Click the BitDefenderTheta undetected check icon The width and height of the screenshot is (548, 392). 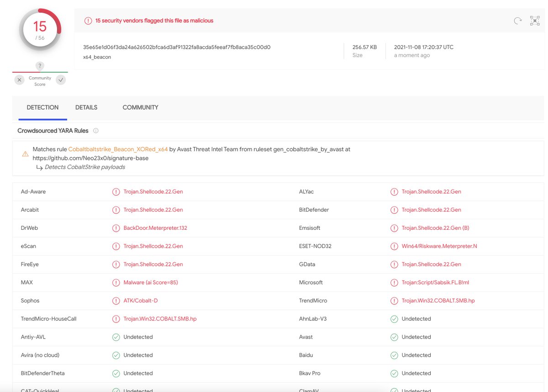pos(116,373)
